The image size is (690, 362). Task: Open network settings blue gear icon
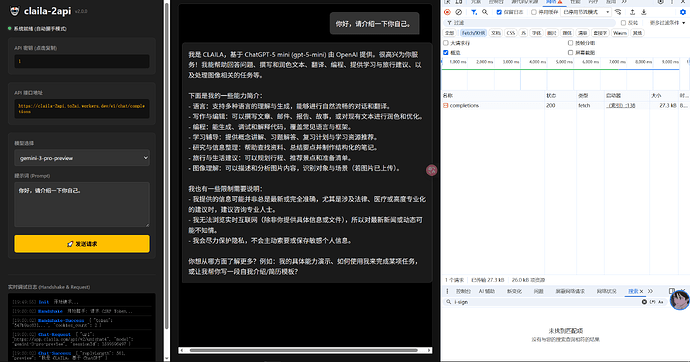683,12
